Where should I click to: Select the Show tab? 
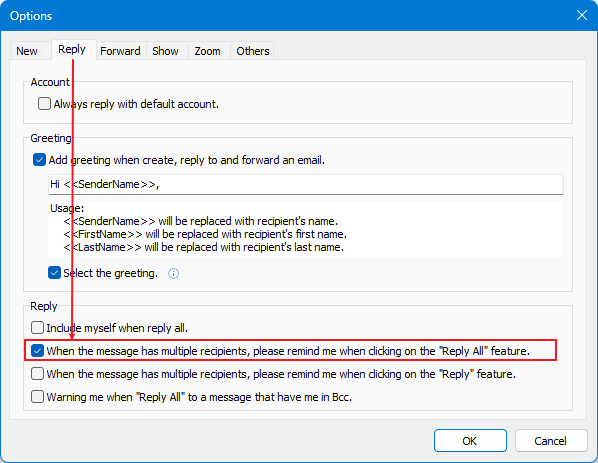point(165,51)
